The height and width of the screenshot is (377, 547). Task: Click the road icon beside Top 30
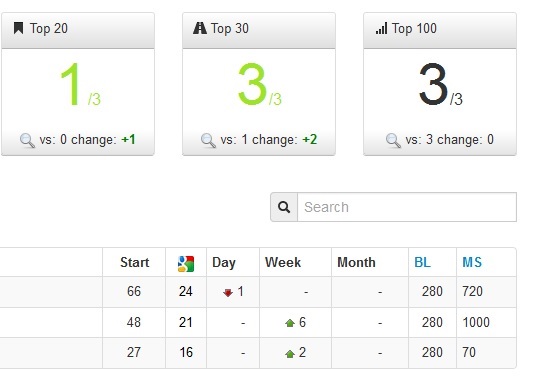[200, 28]
